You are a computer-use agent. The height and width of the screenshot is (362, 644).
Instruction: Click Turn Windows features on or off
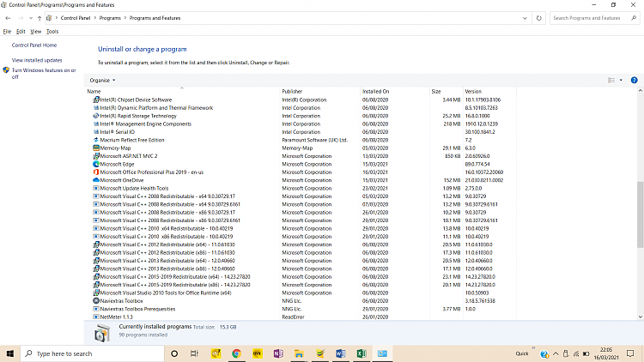44,74
